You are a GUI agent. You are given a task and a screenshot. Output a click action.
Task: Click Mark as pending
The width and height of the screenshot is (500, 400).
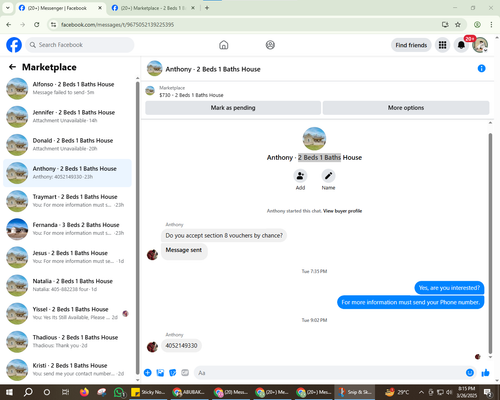coord(233,108)
